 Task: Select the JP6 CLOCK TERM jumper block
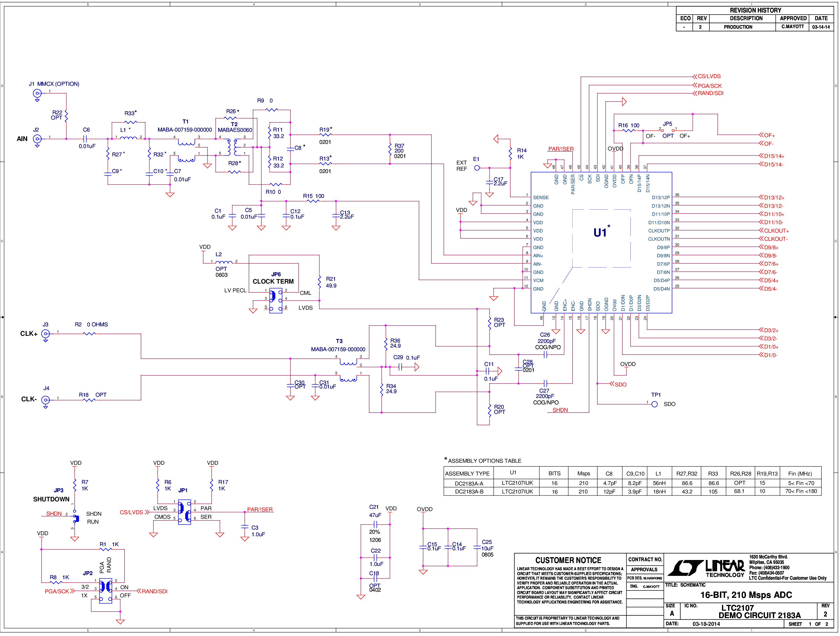(x=276, y=300)
